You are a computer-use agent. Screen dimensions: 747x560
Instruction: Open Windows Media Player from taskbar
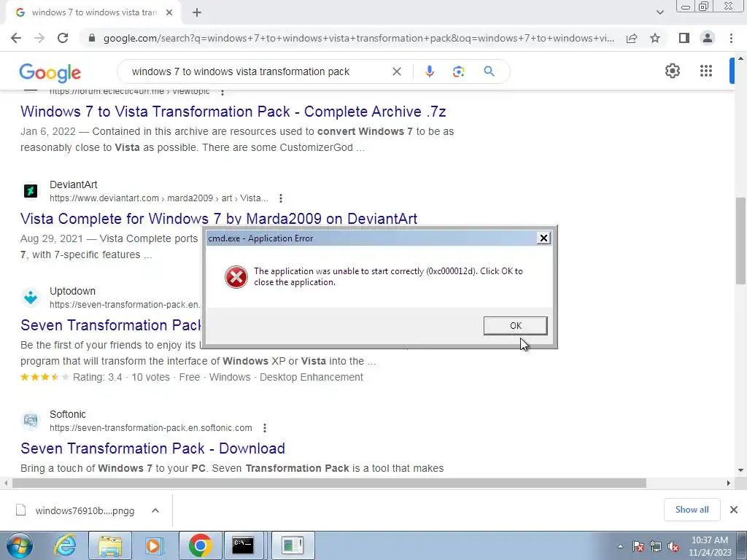pos(155,545)
